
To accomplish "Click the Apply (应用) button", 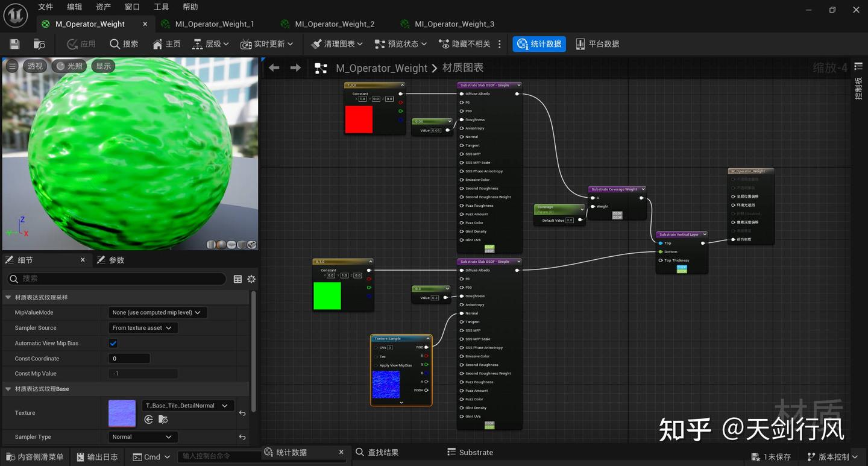I will point(81,44).
